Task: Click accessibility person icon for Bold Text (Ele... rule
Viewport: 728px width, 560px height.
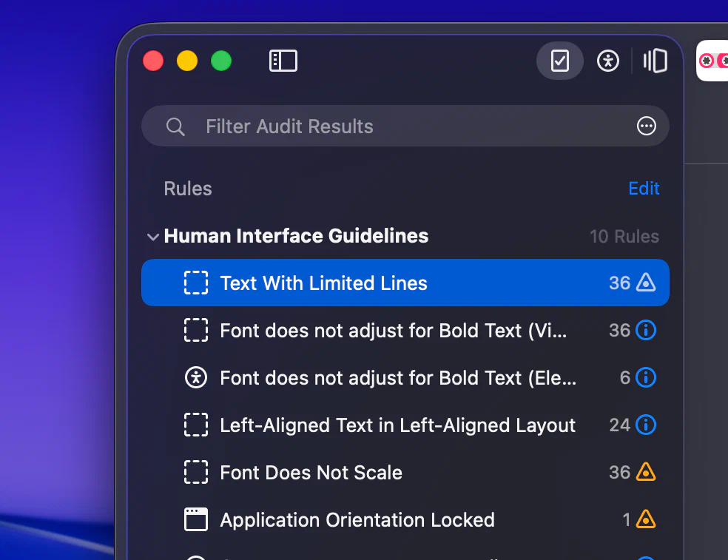Action: 196,377
